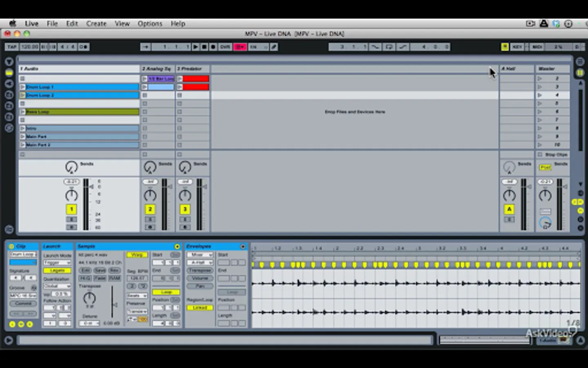Image resolution: width=588 pixels, height=368 pixels.
Task: Click the Follow arrow button
Action: pos(145,47)
